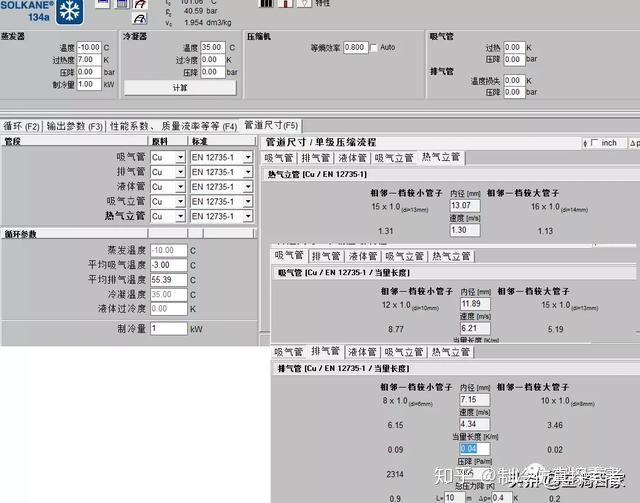
Task: Select 吸气管 tab in 热气立管 panel
Action: pos(279,158)
